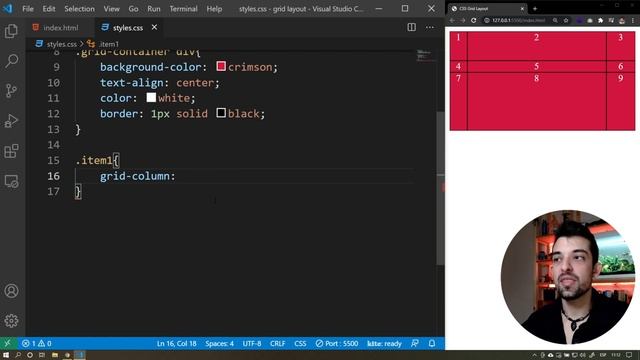Change the UTF-8 encoding setting
640x360 pixels.
point(252,344)
